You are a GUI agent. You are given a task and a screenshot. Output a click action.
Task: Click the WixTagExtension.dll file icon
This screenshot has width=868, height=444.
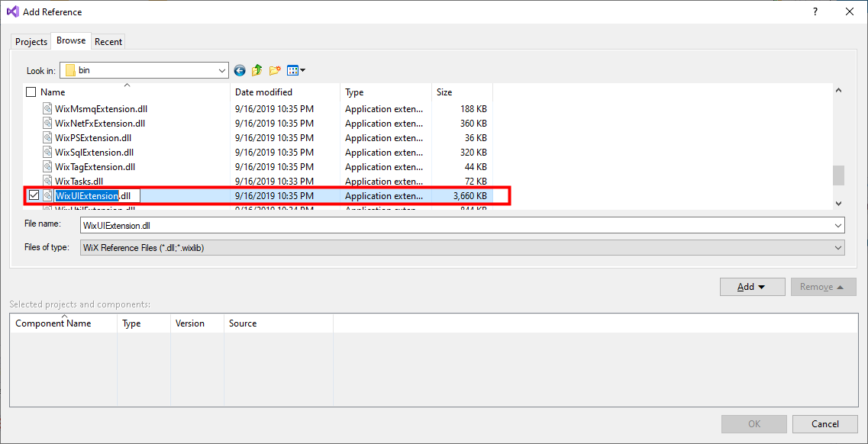48,166
